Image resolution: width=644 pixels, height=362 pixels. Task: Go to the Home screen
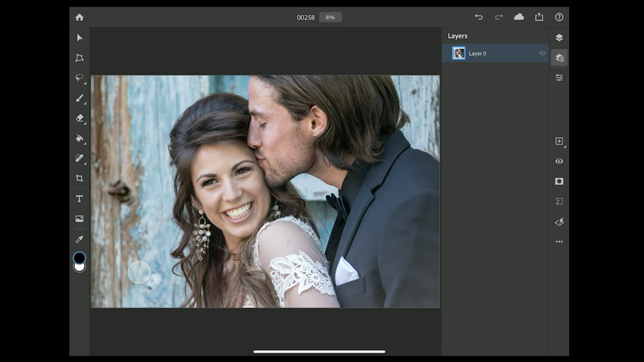click(x=79, y=17)
